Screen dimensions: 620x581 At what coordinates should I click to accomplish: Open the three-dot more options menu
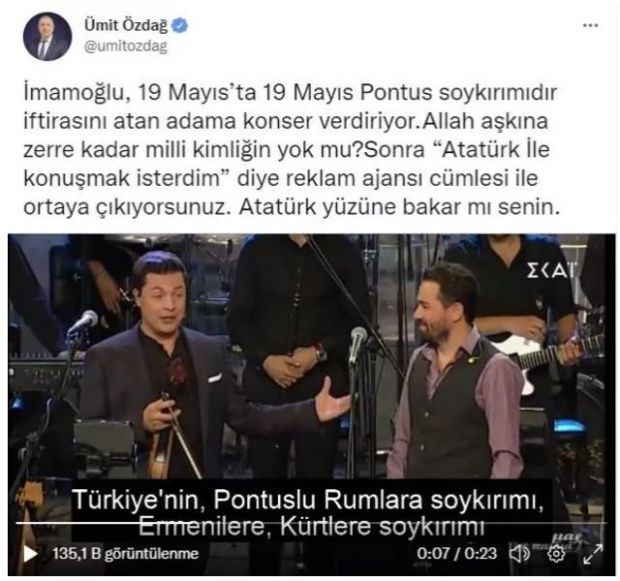tap(591, 25)
